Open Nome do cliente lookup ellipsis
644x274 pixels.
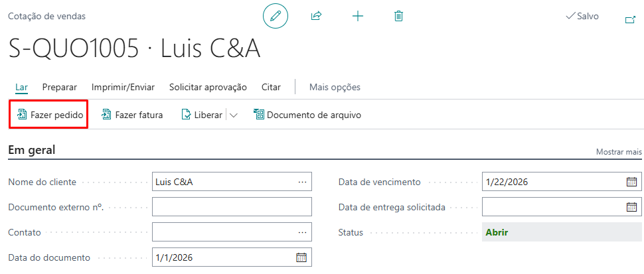click(x=302, y=182)
